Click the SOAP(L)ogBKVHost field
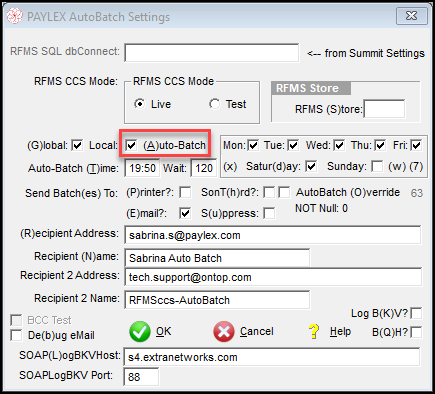This screenshot has height=394, width=435. pyautogui.click(x=272, y=357)
